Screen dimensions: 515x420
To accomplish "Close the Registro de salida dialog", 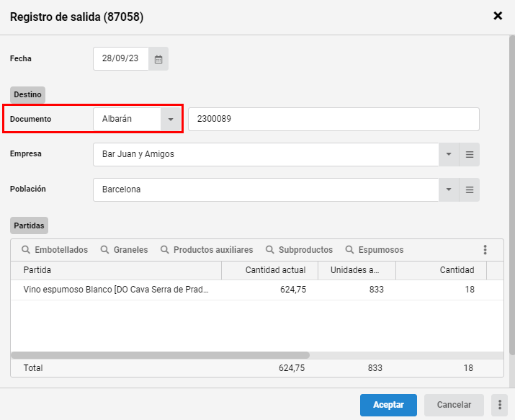I will point(498,15).
